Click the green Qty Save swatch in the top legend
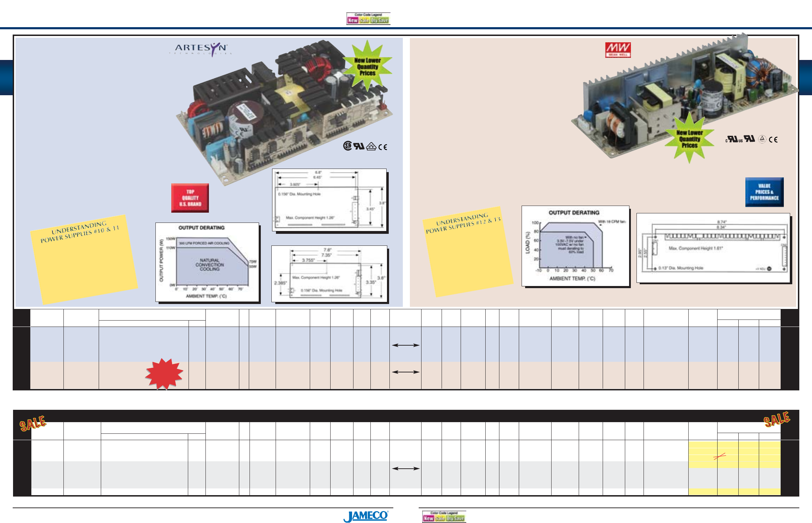 [x=380, y=20]
